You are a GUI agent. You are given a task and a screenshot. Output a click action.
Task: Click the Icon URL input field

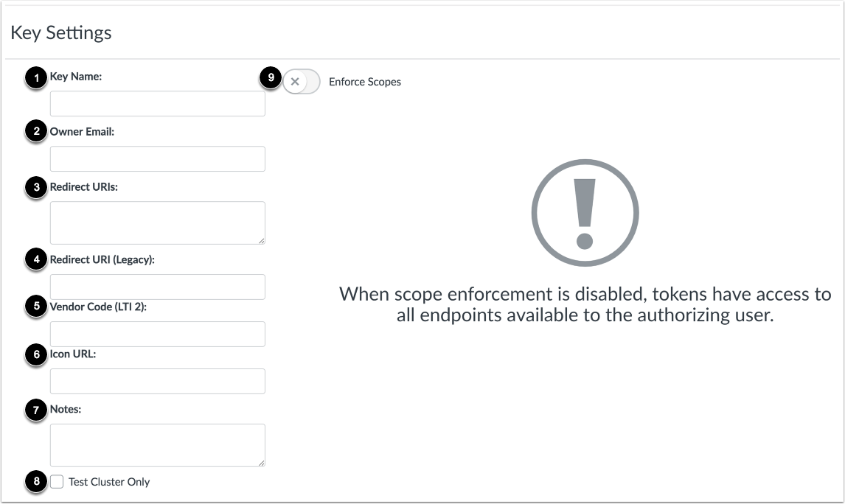click(x=157, y=381)
